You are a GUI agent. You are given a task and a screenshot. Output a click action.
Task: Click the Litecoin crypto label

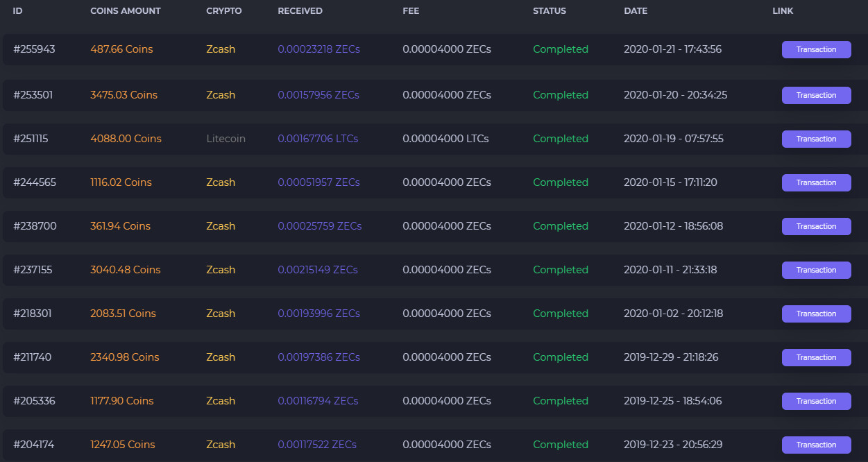tap(225, 139)
